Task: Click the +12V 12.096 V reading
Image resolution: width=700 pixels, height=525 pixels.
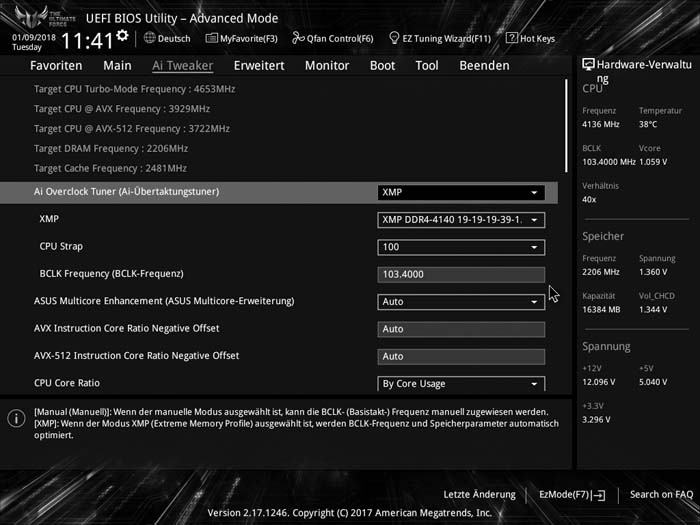Action: (x=598, y=383)
